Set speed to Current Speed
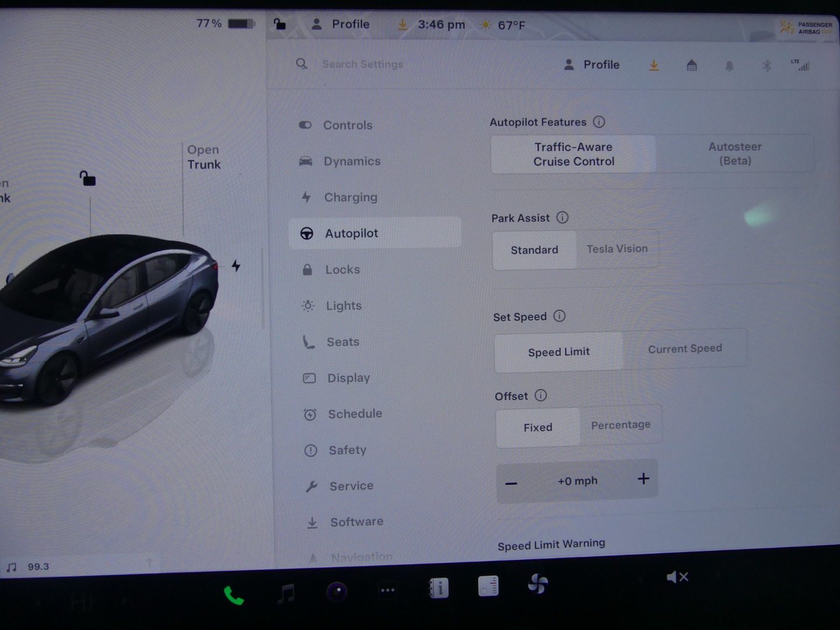840x630 pixels. pyautogui.click(x=684, y=349)
